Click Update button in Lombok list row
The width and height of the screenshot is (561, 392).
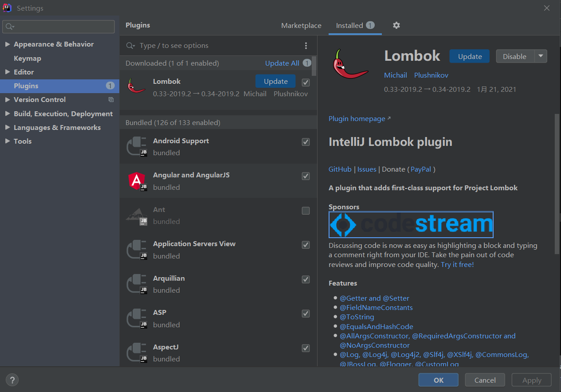(x=276, y=81)
